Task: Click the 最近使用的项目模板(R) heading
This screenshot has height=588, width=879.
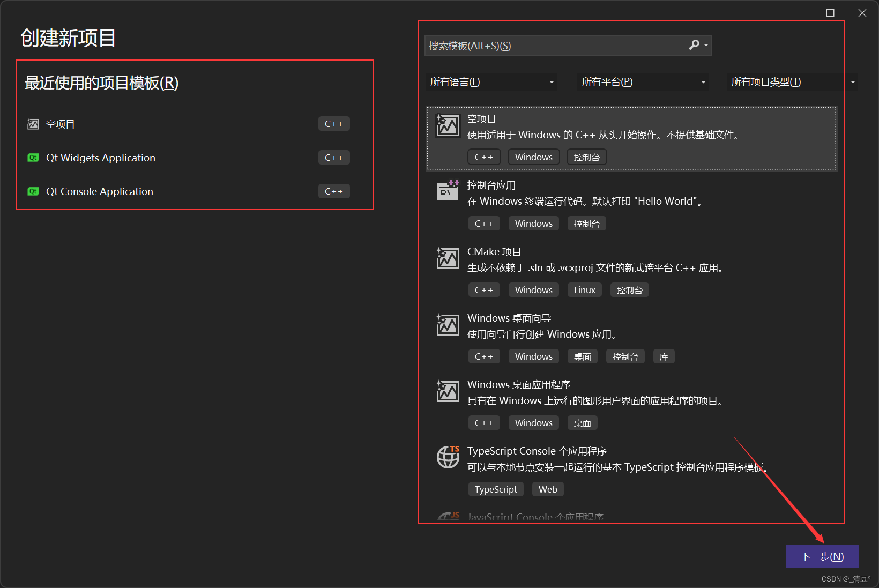Action: coord(102,83)
